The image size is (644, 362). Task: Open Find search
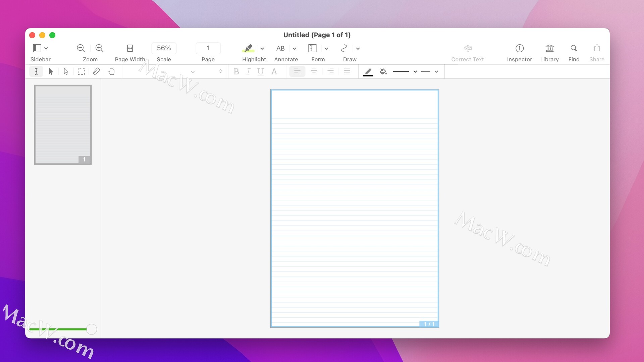[574, 48]
